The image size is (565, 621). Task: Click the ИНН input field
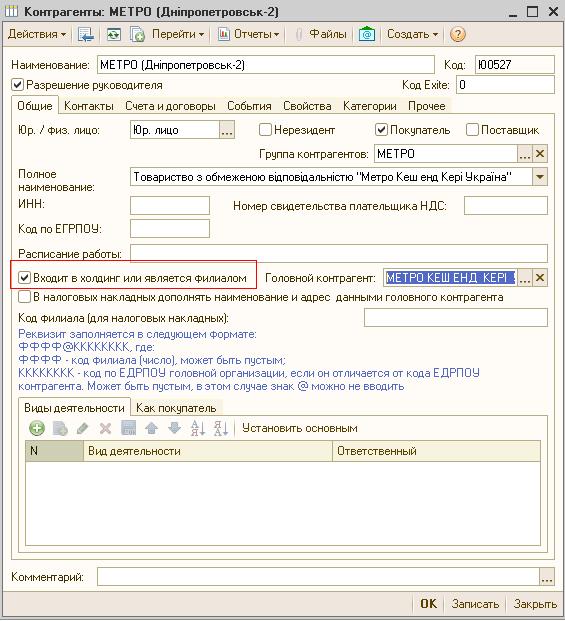[x=170, y=206]
